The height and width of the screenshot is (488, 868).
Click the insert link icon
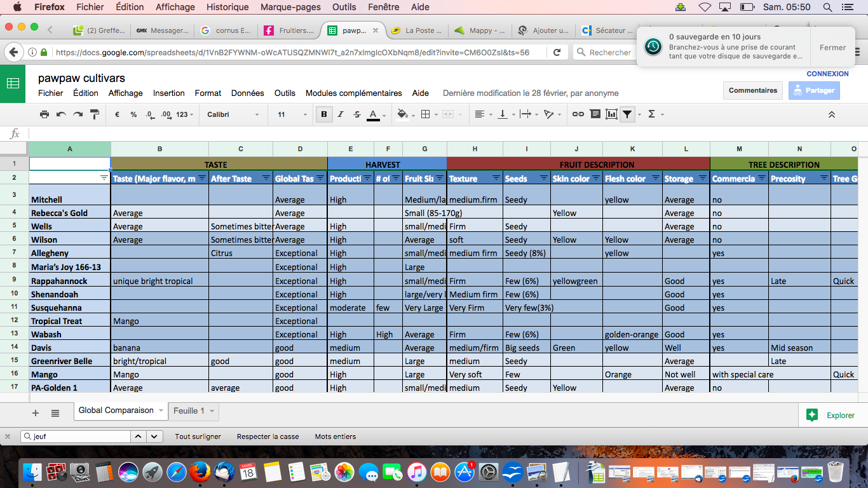pyautogui.click(x=578, y=114)
